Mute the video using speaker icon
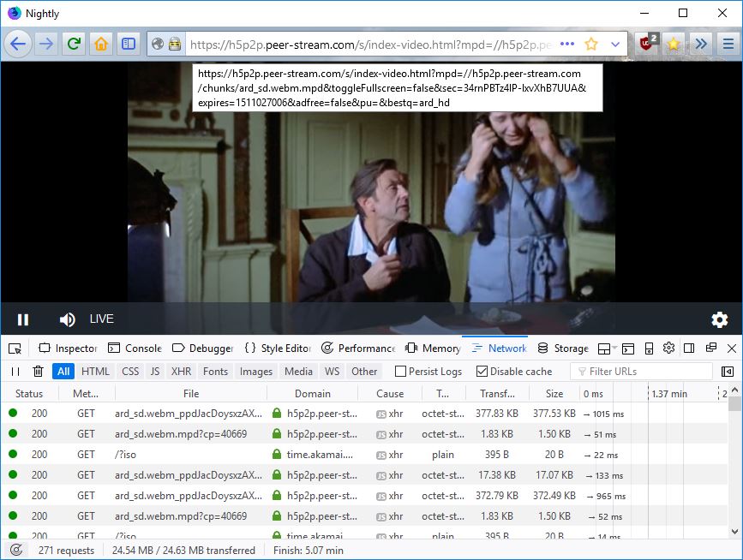 tap(67, 319)
